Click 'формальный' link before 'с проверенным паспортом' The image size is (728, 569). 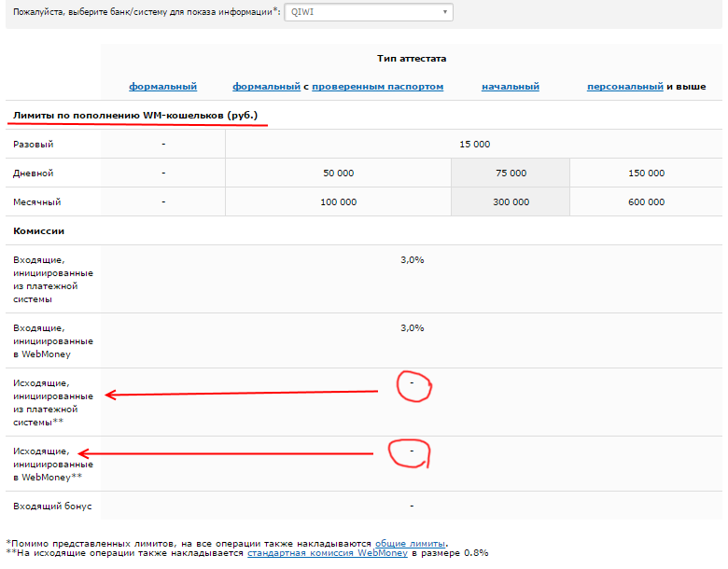(x=266, y=87)
